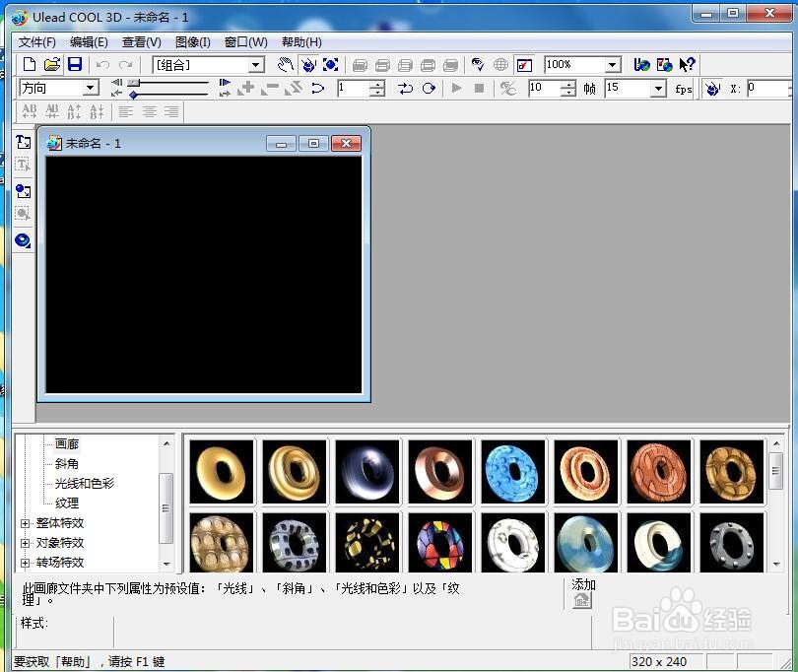798x672 pixels.
Task: Choose the stained-glass colored torus thumbnail
Action: [440, 543]
